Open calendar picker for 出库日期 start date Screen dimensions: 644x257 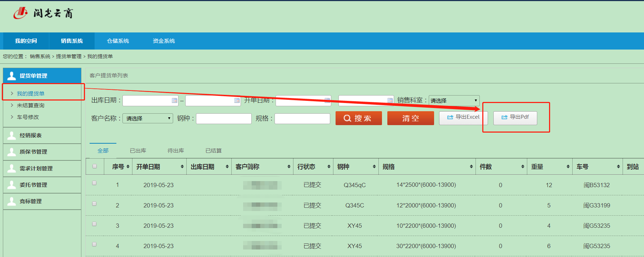tap(174, 101)
